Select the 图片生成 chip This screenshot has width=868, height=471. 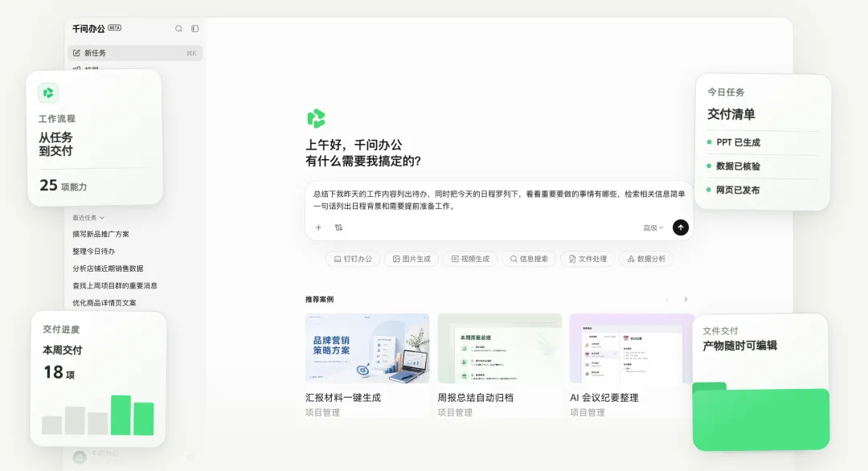pyautogui.click(x=411, y=259)
